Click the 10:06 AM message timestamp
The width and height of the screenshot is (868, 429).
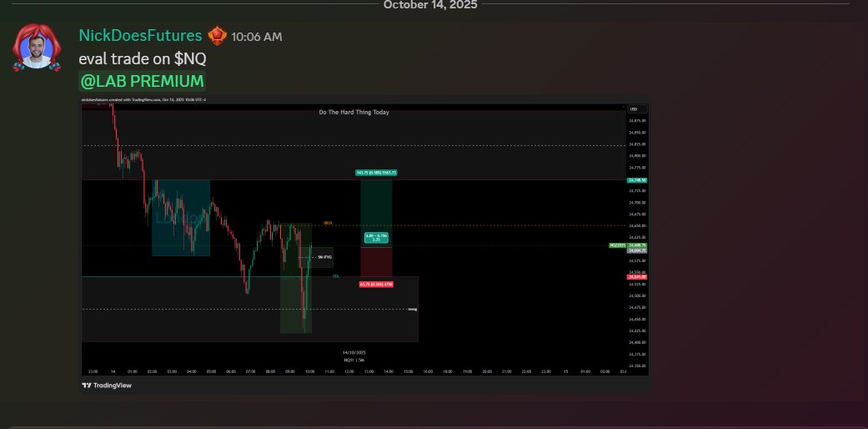click(256, 37)
